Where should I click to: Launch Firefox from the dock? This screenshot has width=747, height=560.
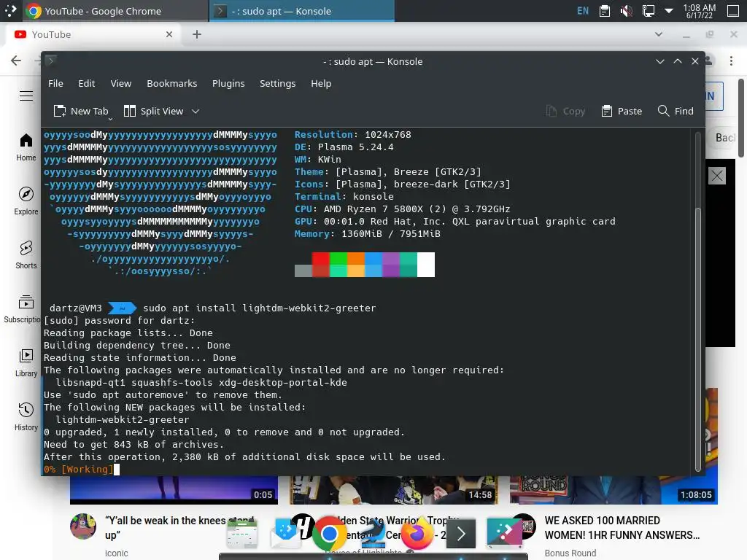click(417, 533)
